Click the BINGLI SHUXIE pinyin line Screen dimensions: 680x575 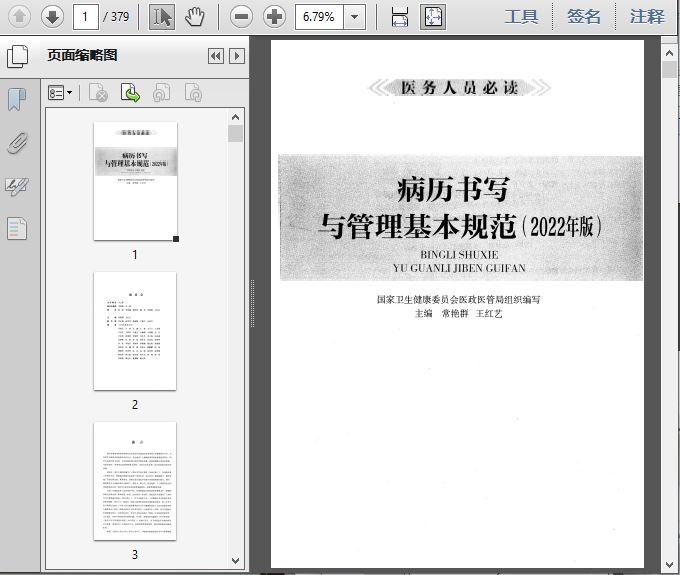[459, 255]
